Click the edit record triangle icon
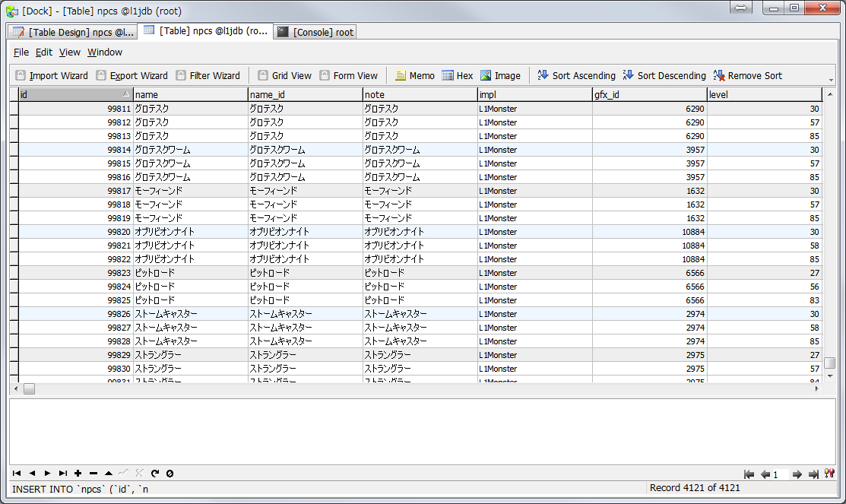Screen dimensions: 846x504 [x=109, y=474]
